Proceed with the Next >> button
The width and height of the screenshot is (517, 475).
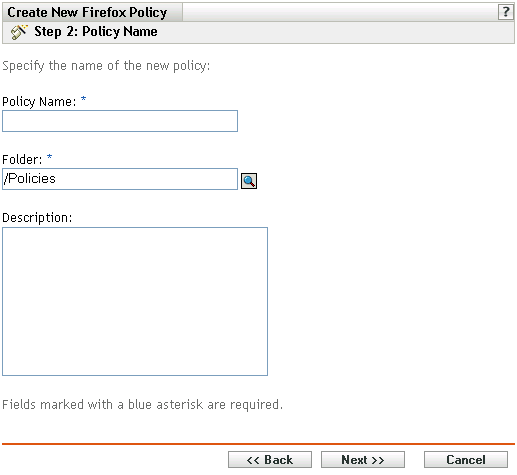[x=363, y=460]
